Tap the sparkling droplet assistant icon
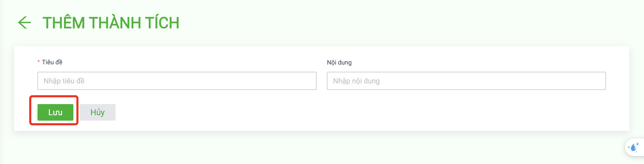This screenshot has width=644, height=164. [x=633, y=147]
